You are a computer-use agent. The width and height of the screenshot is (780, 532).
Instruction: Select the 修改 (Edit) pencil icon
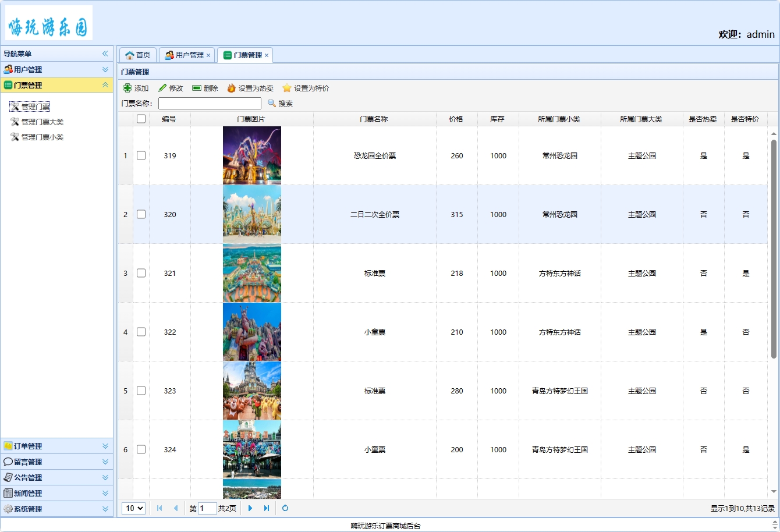(x=162, y=88)
